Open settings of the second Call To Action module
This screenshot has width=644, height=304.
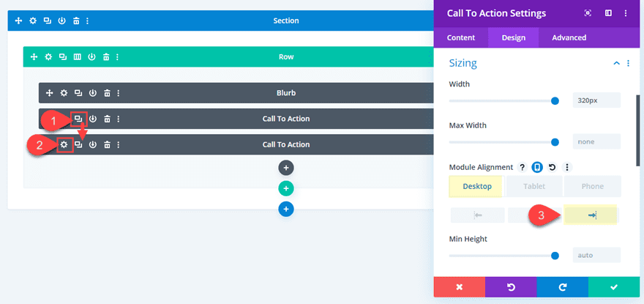coord(64,144)
